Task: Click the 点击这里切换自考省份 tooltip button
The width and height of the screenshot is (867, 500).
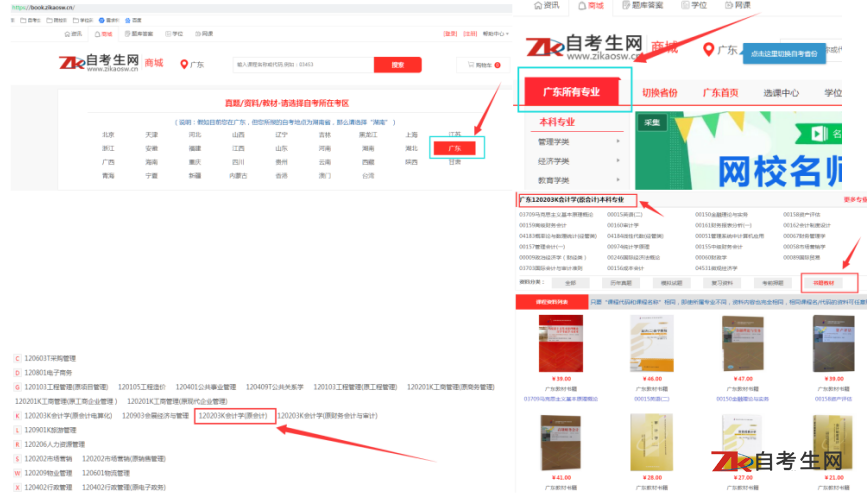Action: point(784,54)
